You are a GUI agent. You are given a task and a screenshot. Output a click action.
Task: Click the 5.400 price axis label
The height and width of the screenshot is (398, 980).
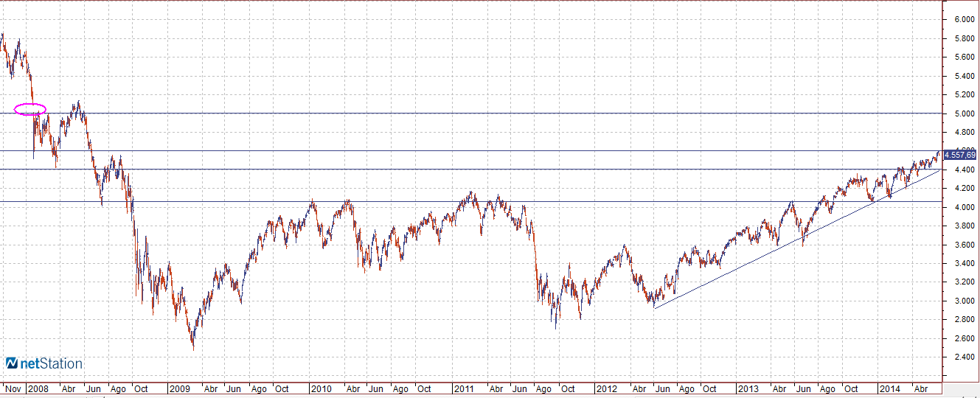965,76
